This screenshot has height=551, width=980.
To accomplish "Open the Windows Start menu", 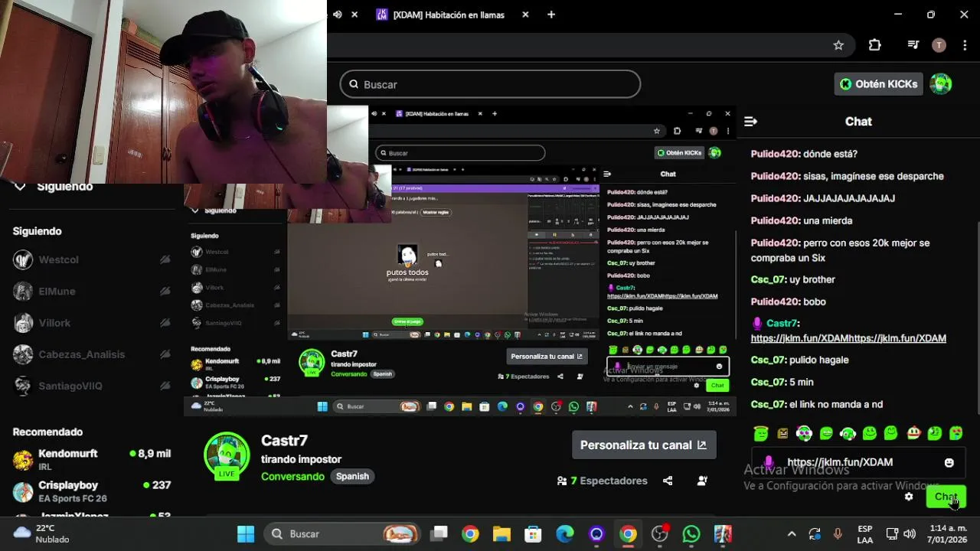I will 246,533.
